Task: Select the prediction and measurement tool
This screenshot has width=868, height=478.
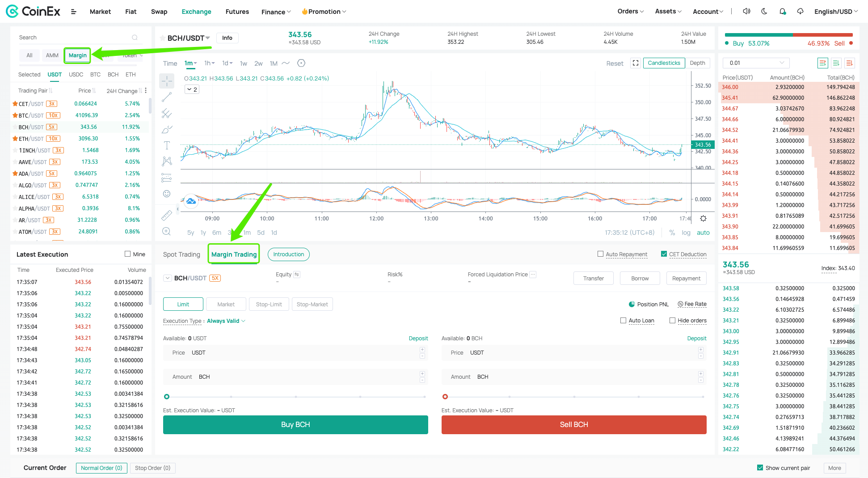Action: pyautogui.click(x=167, y=178)
